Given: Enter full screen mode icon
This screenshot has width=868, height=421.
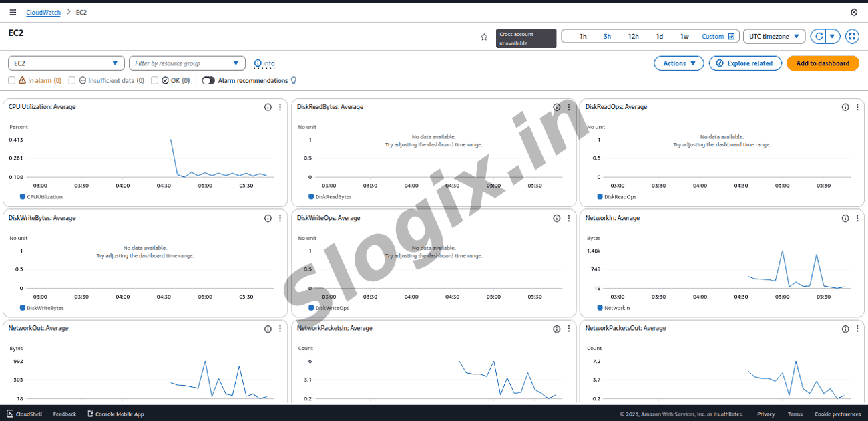Looking at the screenshot, I should tap(852, 37).
